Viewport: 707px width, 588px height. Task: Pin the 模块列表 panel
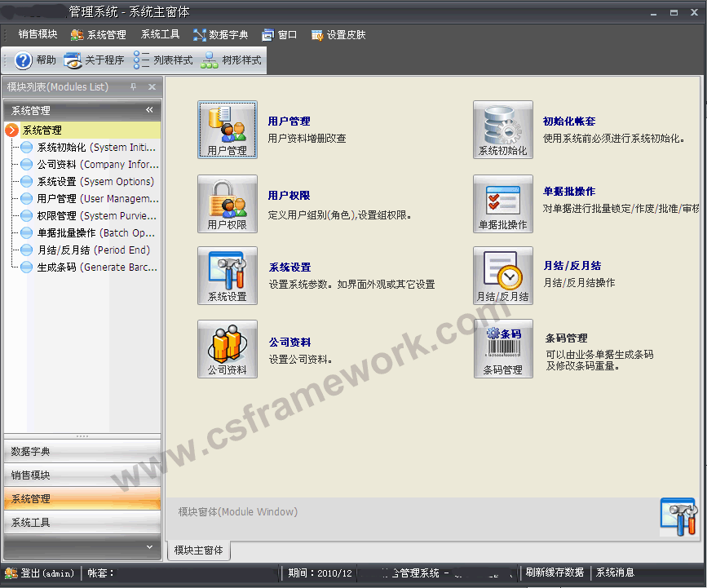tap(134, 87)
